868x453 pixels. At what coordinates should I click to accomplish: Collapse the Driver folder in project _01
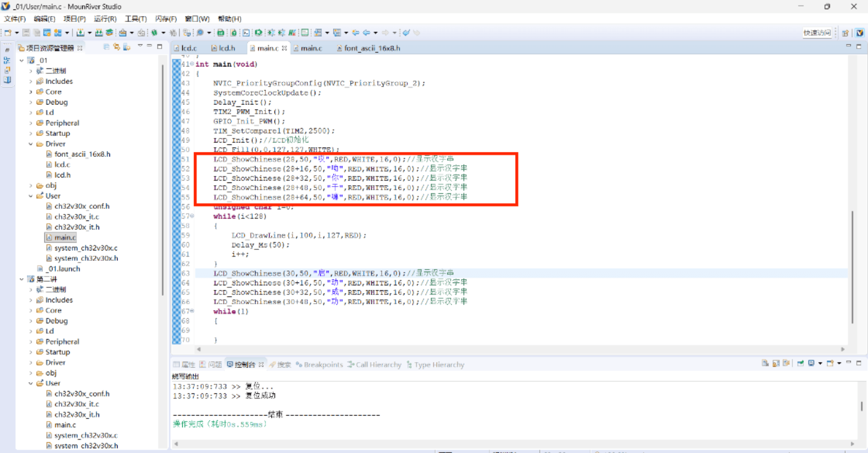31,144
